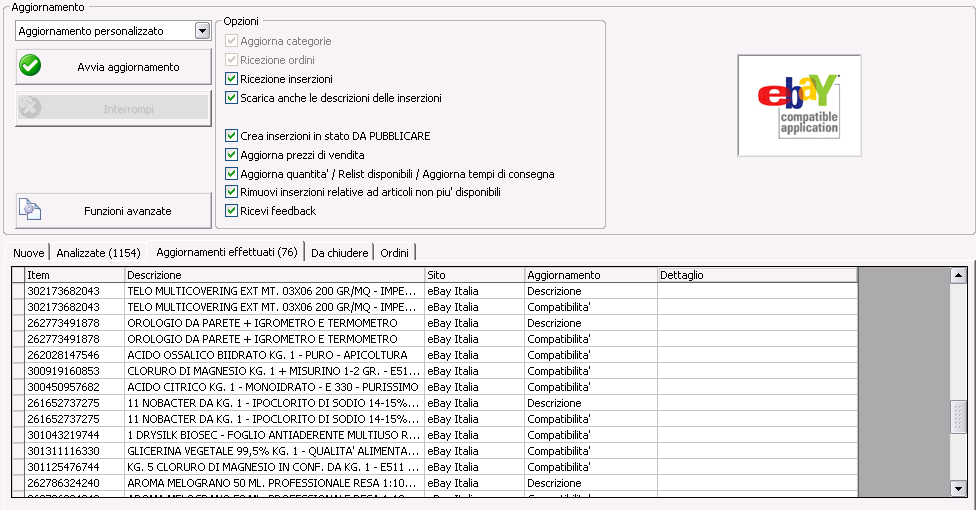This screenshot has height=510, width=976.
Task: Switch to the Ordini tab
Action: (x=395, y=252)
